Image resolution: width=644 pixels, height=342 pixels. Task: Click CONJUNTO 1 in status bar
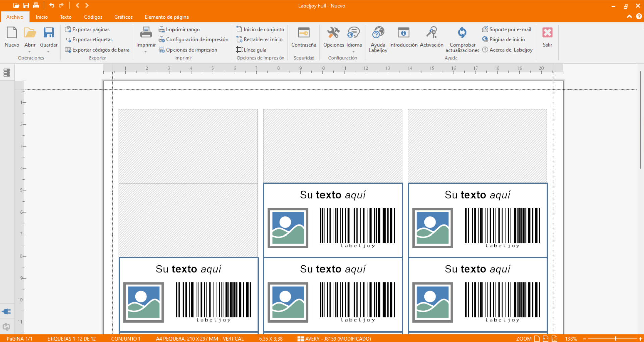[x=126, y=339]
